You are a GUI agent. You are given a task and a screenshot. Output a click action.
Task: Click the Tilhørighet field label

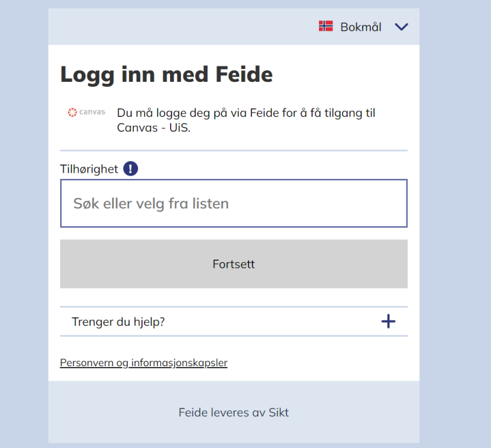point(89,169)
